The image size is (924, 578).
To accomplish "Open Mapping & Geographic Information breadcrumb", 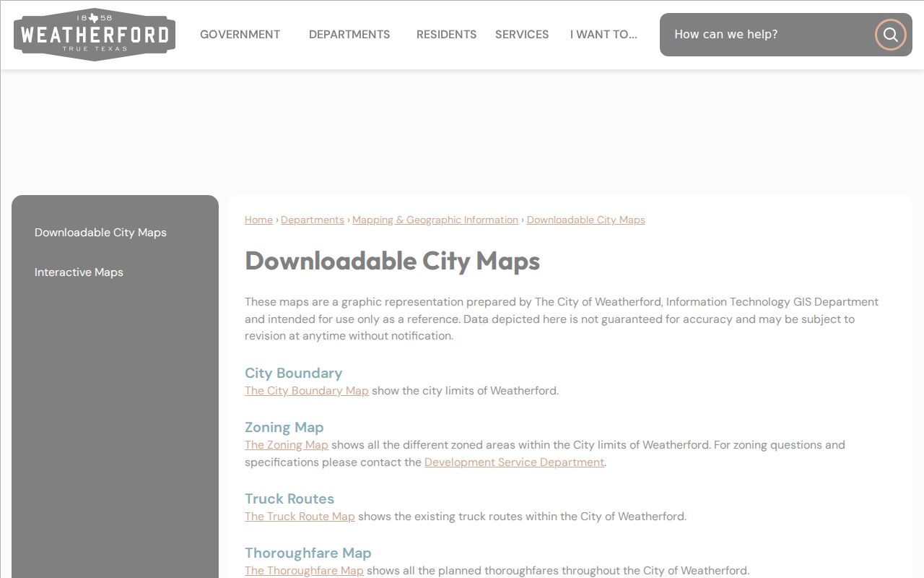I will (435, 220).
